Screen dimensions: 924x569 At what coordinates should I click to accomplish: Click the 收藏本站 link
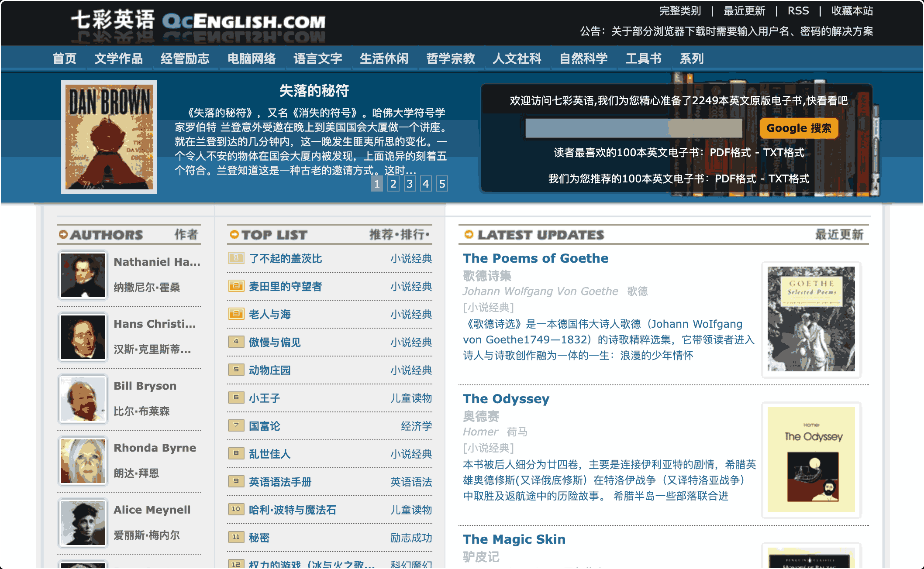[852, 10]
